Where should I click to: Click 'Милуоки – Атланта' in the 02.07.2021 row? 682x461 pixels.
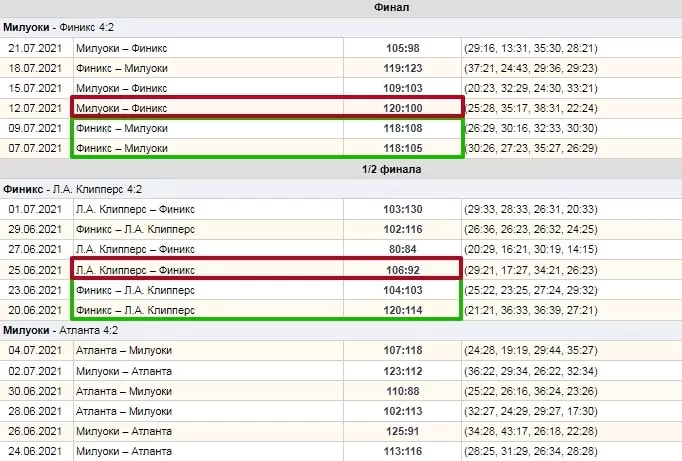click(124, 371)
